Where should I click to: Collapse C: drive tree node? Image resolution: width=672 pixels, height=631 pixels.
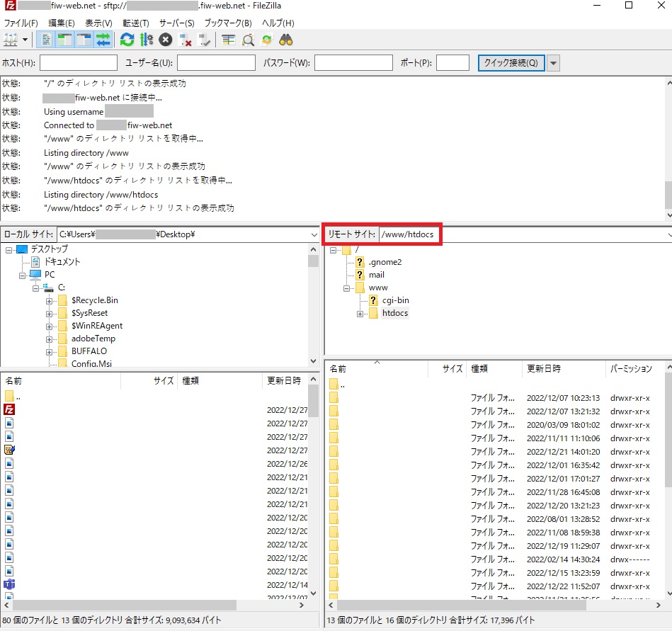tap(36, 288)
